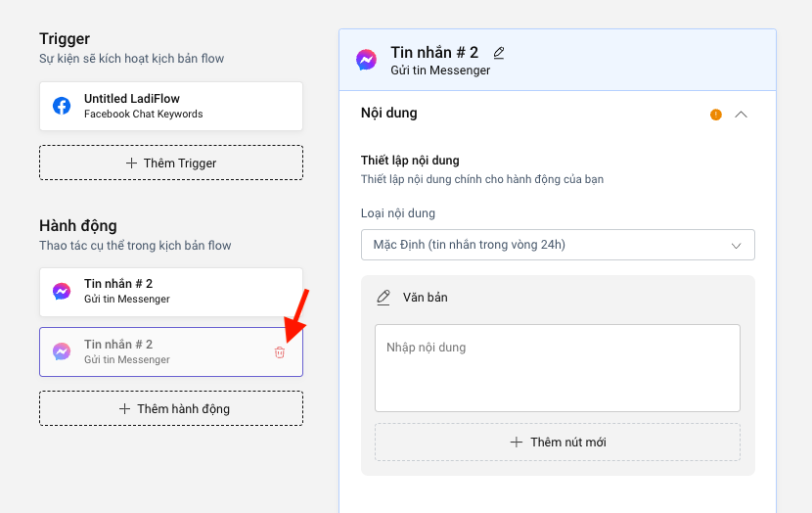Click the Messenger icon of the first action

coord(62,292)
